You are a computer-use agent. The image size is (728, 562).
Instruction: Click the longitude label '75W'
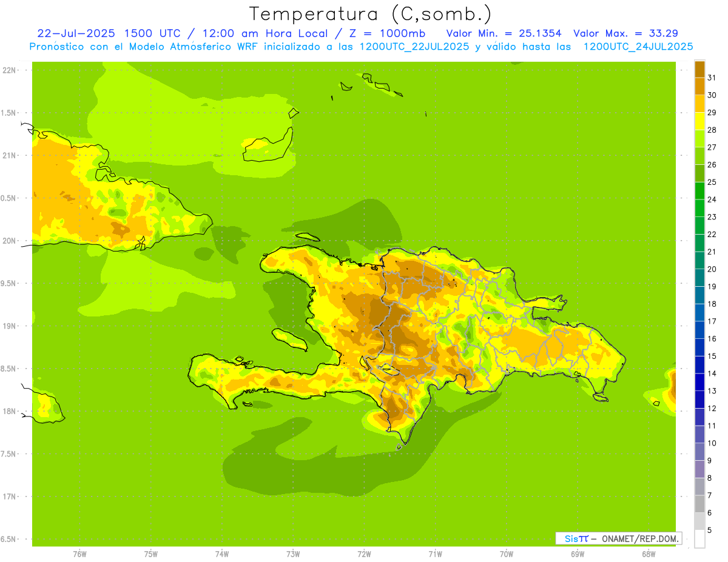pos(151,554)
